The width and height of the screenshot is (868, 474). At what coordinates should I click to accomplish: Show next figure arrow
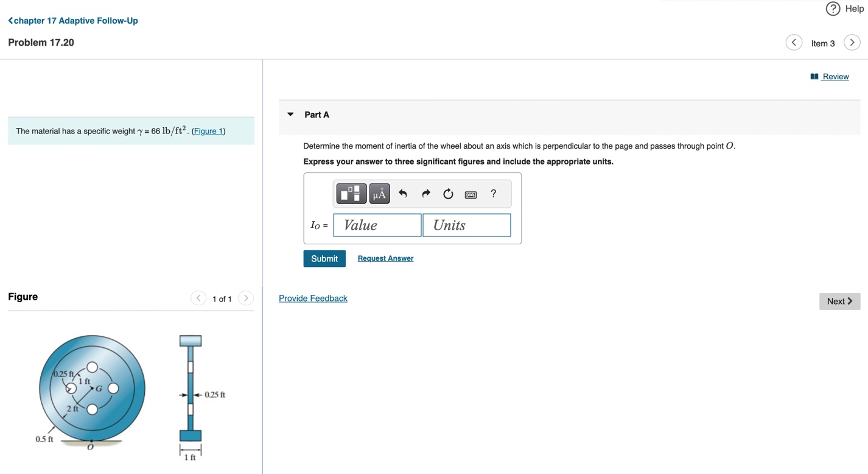(246, 298)
